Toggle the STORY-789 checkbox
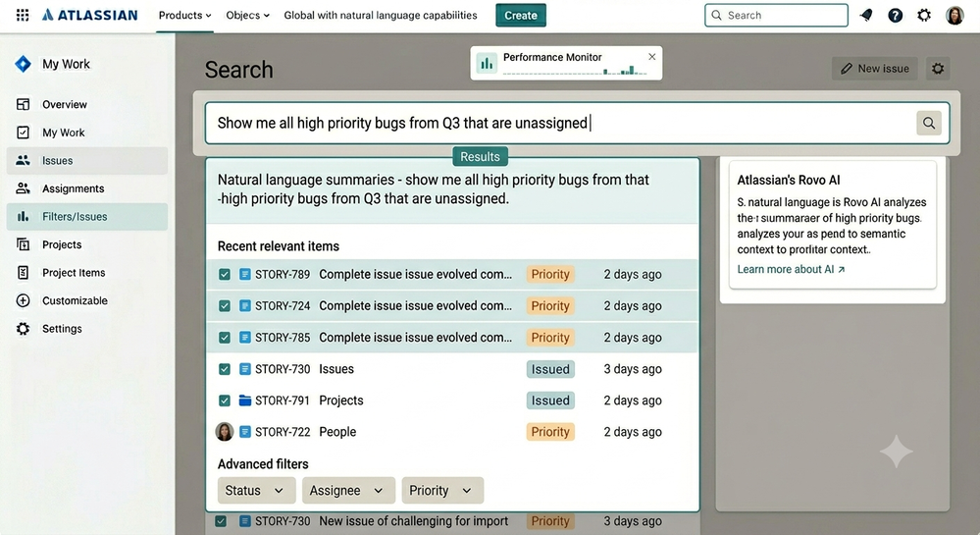The image size is (980, 535). click(x=225, y=274)
